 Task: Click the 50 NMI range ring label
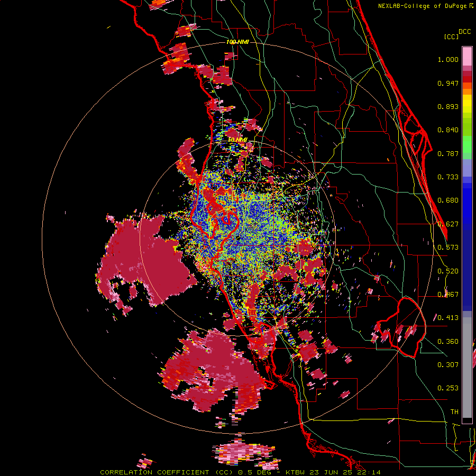237,140
